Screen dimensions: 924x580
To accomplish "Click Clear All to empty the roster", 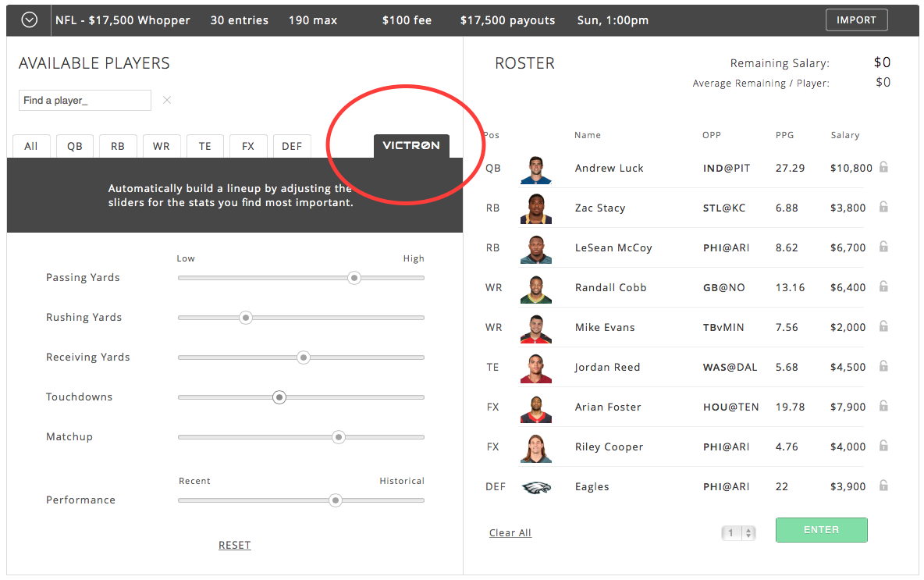I will coord(510,532).
